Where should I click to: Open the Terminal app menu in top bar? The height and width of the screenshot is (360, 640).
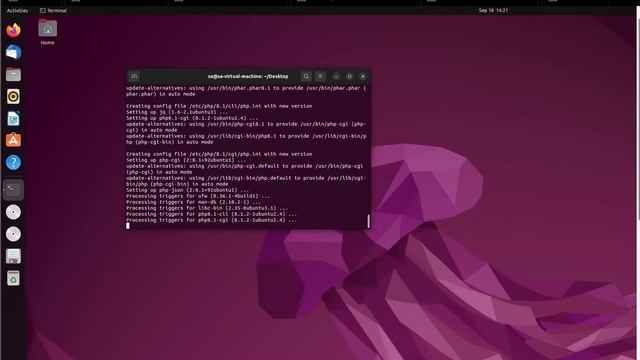pos(53,11)
